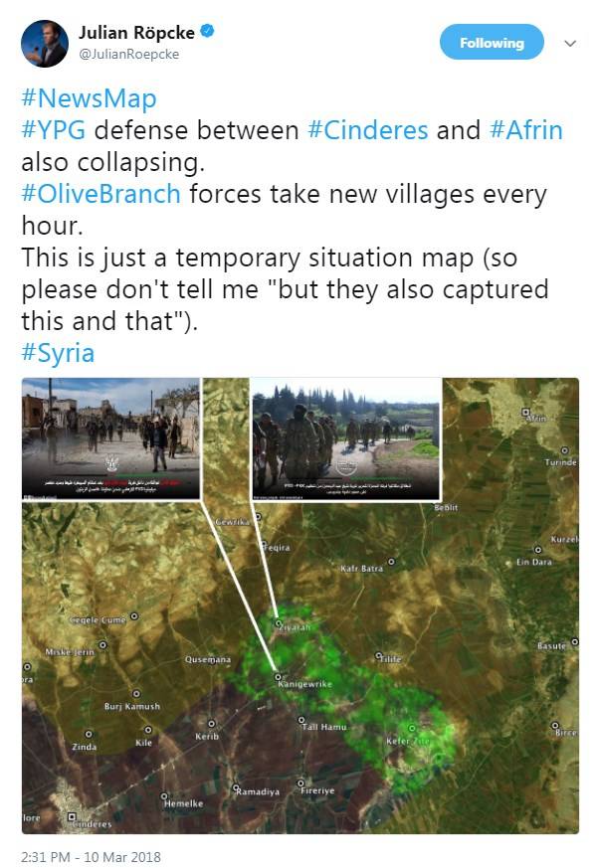The height and width of the screenshot is (868, 595).
Task: Follow the #Afrin hashtag link
Action: (x=526, y=130)
